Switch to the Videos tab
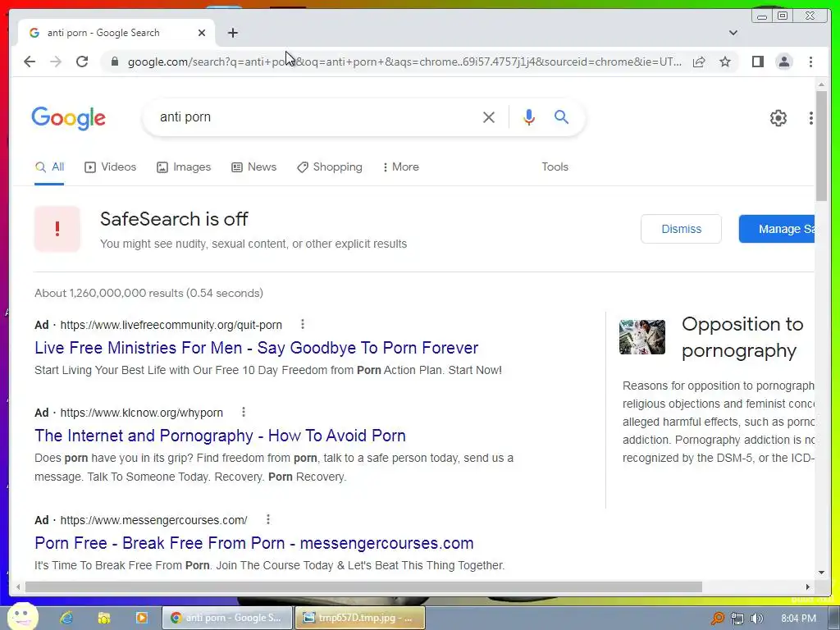 (111, 167)
